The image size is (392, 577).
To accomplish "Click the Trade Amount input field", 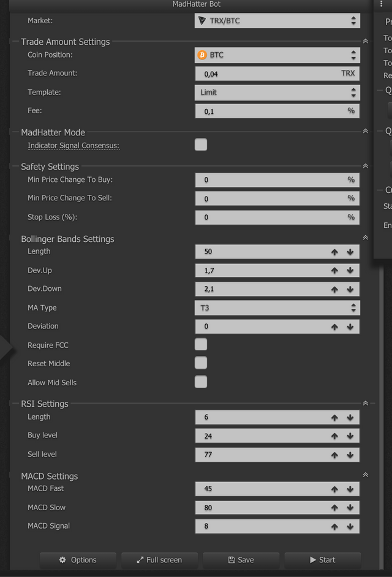I will [277, 74].
